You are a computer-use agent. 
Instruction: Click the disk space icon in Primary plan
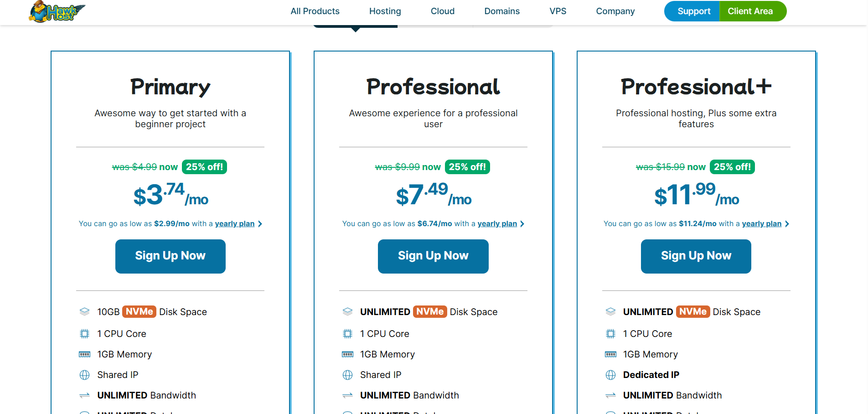click(x=85, y=312)
